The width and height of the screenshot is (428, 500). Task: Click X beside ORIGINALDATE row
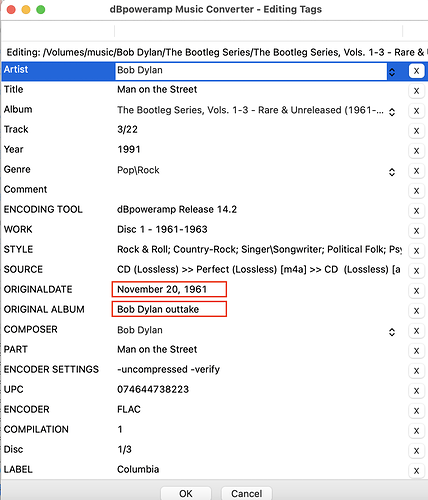[416, 291]
